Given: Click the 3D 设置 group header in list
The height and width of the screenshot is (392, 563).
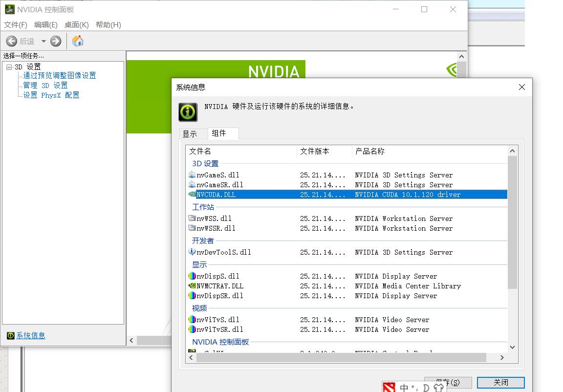Looking at the screenshot, I should click(x=205, y=164).
